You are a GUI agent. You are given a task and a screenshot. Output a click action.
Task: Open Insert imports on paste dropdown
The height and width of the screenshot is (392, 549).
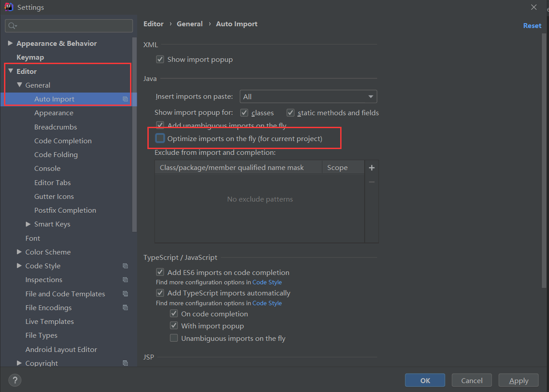[x=308, y=97]
